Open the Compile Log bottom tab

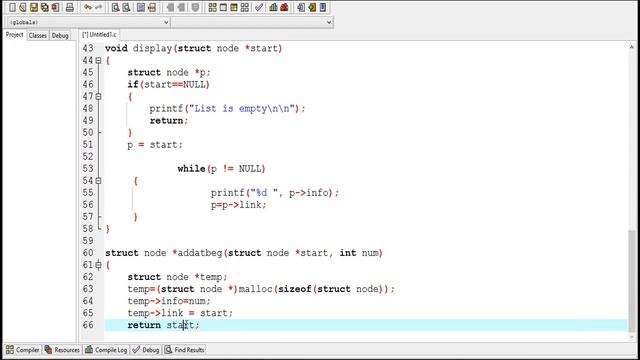pyautogui.click(x=106, y=350)
